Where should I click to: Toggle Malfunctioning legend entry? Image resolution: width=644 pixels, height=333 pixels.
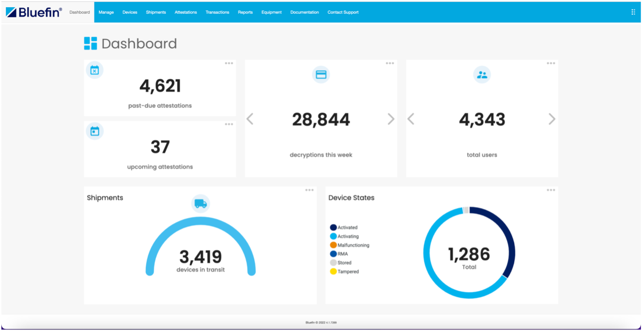tap(350, 245)
